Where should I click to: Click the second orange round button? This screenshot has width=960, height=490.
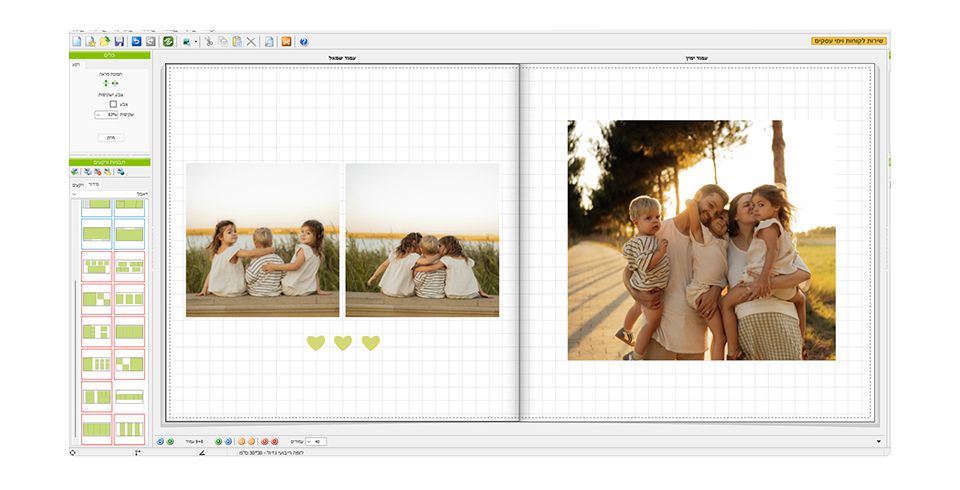[x=251, y=442]
